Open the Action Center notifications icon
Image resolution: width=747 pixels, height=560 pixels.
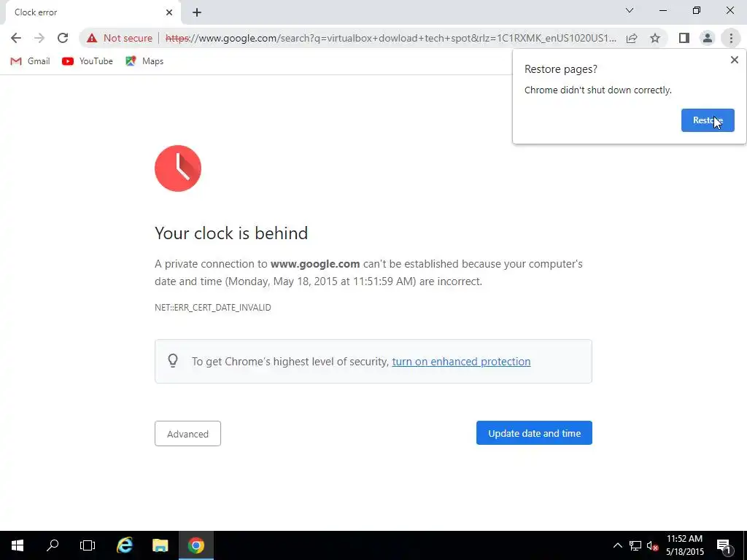coord(724,545)
